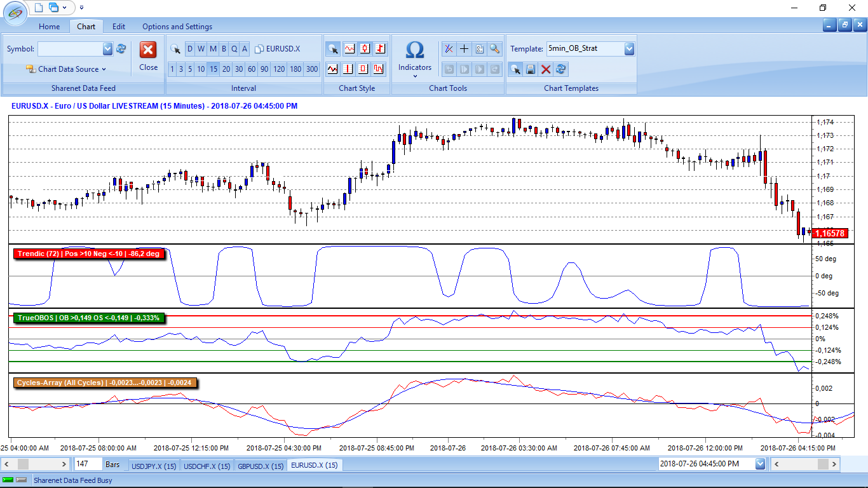Viewport: 868px width, 488px height.
Task: Save the chart template with floppy icon
Action: pyautogui.click(x=531, y=69)
